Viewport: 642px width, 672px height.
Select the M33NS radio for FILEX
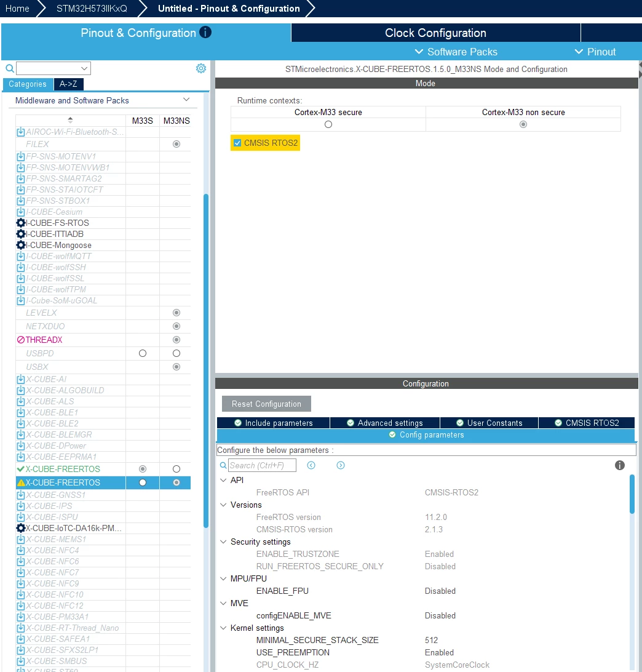(x=176, y=144)
